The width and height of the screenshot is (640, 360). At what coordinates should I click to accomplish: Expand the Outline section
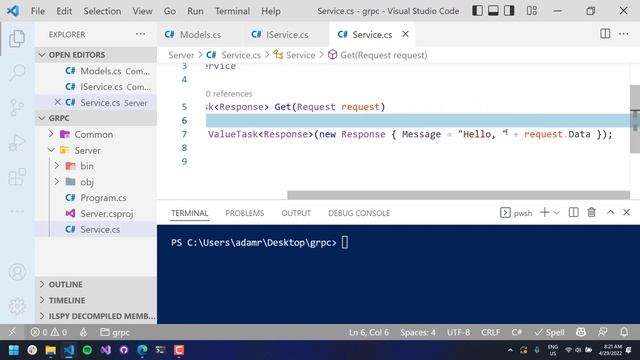click(x=96, y=284)
